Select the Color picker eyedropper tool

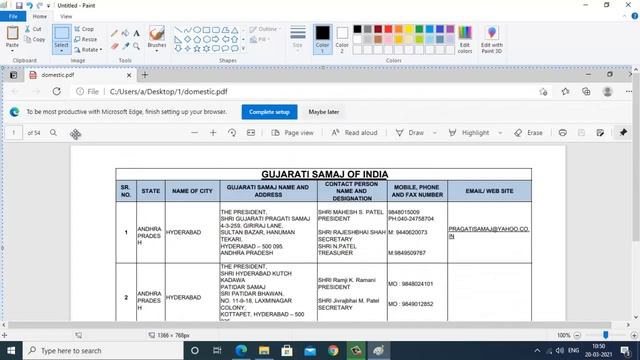(x=125, y=46)
